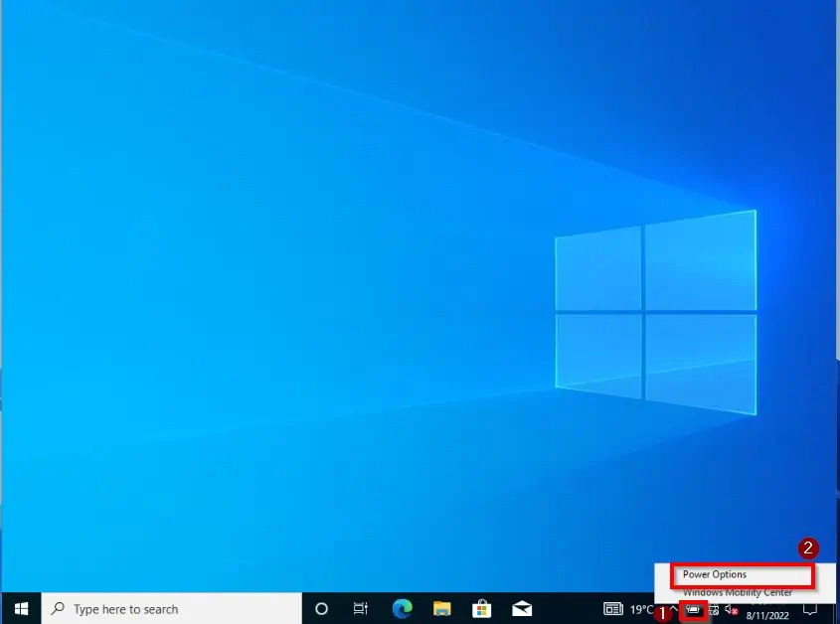Open the Action Center notifications icon

(810, 609)
